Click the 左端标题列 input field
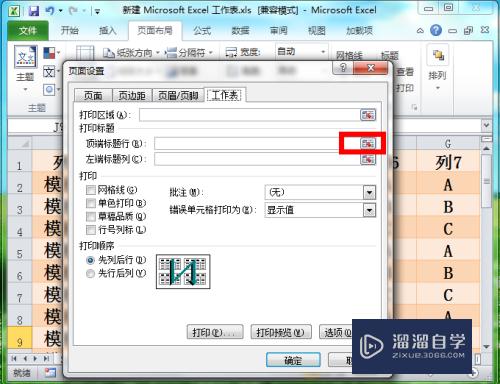500x384 pixels. click(257, 159)
